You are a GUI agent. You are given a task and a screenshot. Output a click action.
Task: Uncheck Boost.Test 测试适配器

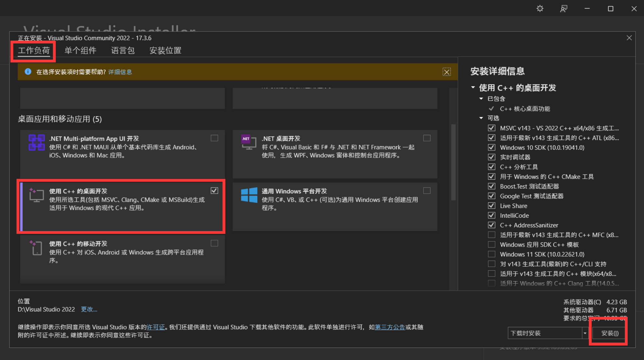491,186
